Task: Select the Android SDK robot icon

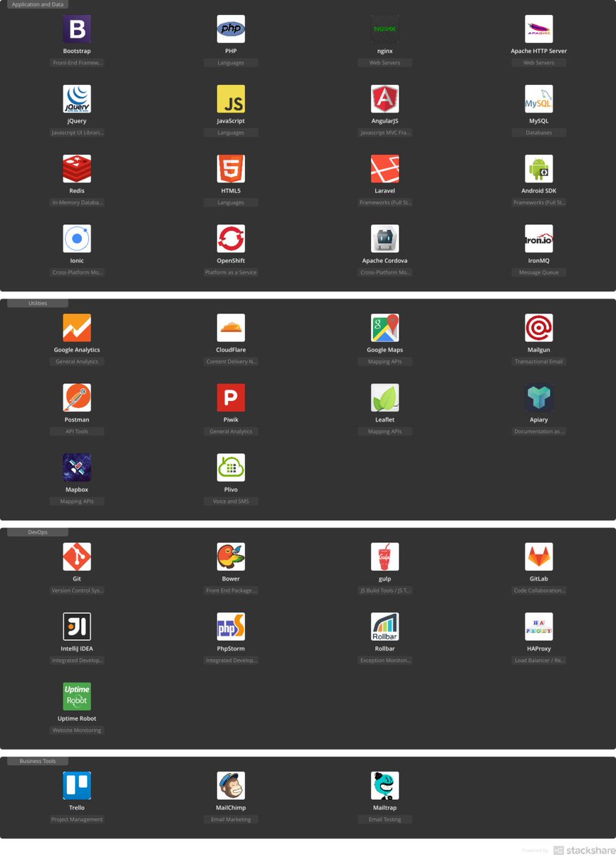Action: (x=539, y=169)
